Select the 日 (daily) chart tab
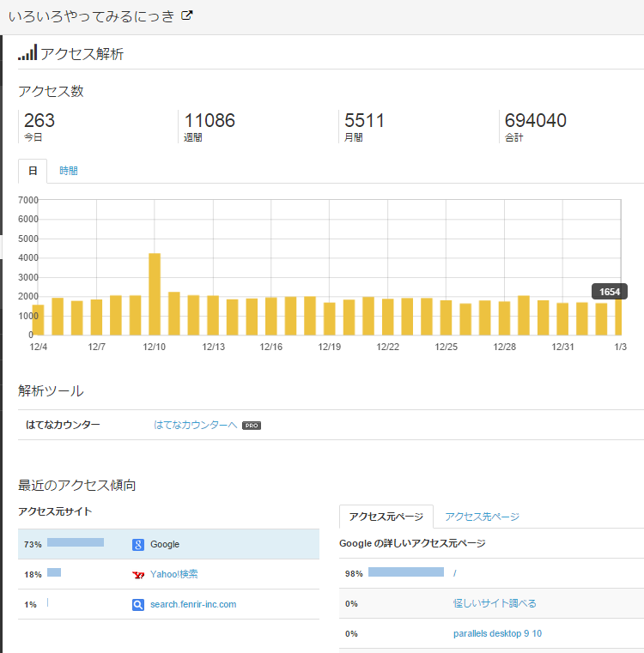 33,171
